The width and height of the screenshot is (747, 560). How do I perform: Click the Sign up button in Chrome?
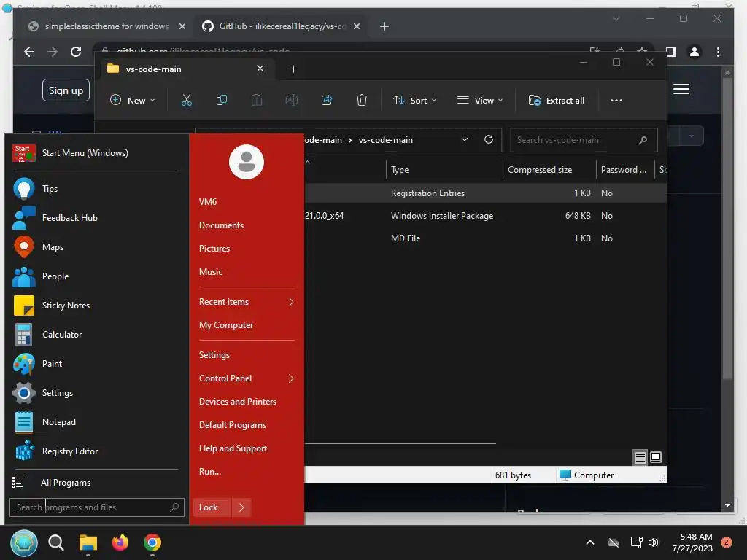[x=66, y=90]
